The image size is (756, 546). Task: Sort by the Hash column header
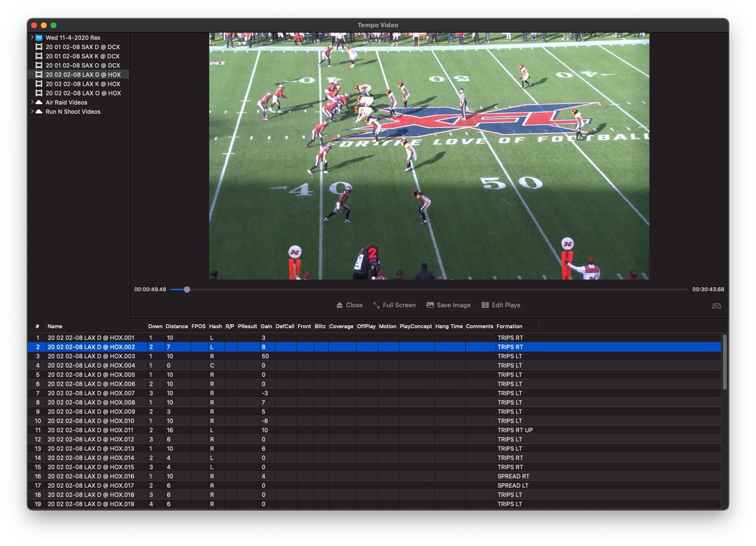pyautogui.click(x=215, y=326)
